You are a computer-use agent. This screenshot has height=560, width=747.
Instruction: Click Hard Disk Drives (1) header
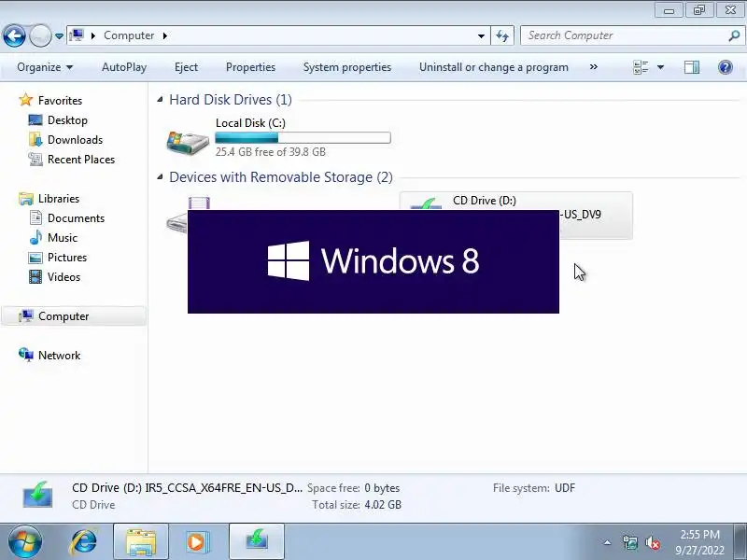(231, 100)
